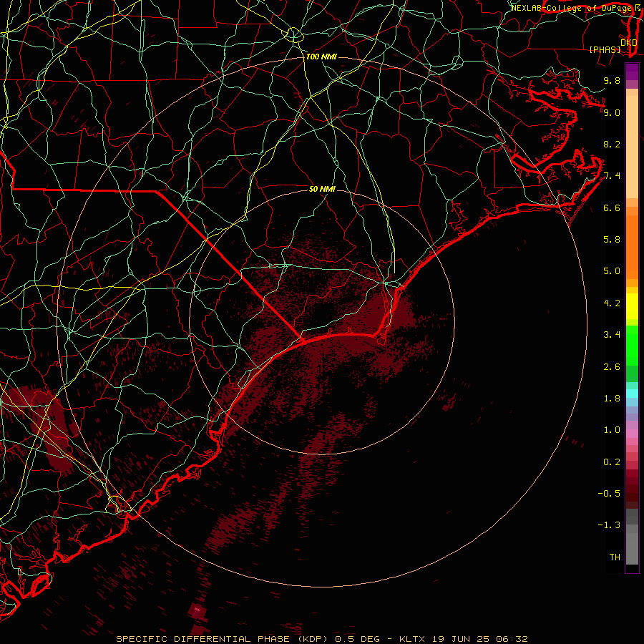Click the 5.0 scale value

pyautogui.click(x=612, y=271)
